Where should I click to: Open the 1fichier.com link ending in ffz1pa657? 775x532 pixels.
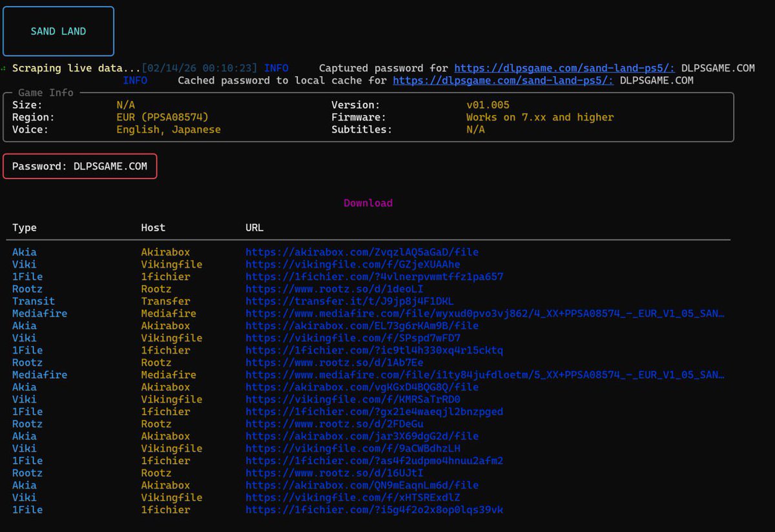coord(375,276)
